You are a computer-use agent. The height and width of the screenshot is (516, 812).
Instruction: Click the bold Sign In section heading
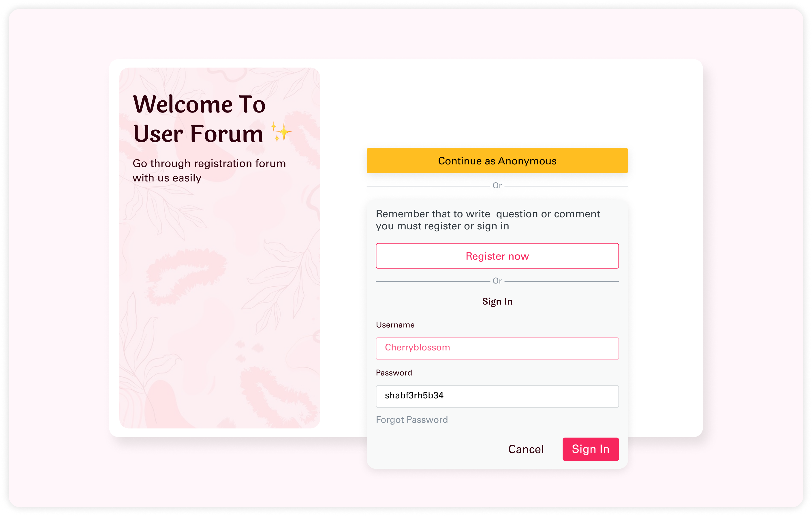(x=497, y=301)
